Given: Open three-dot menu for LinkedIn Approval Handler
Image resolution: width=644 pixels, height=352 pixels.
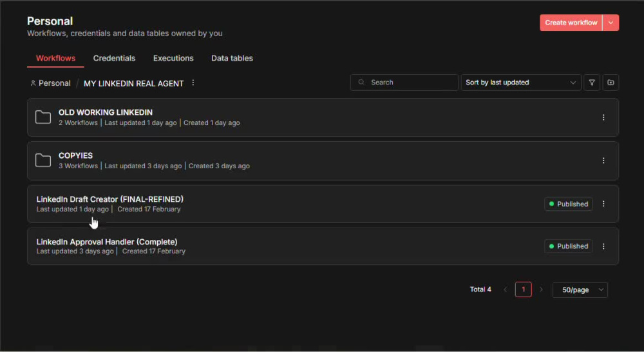Looking at the screenshot, I should (x=603, y=246).
